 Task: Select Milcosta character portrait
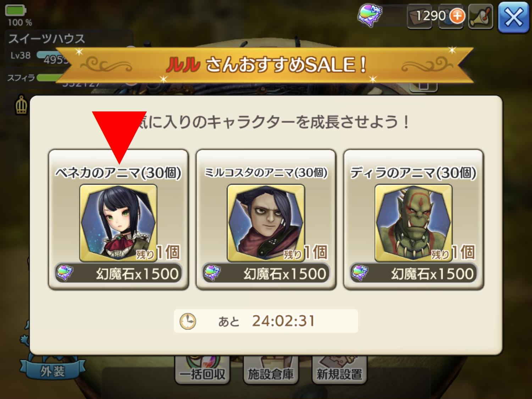pos(266,223)
